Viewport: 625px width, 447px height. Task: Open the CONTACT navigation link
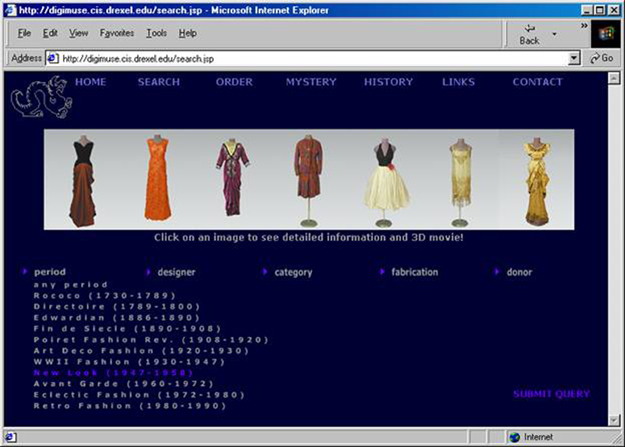click(x=537, y=82)
